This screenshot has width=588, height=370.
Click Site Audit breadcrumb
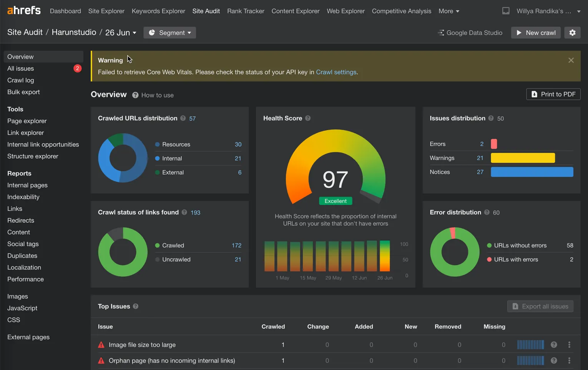25,32
